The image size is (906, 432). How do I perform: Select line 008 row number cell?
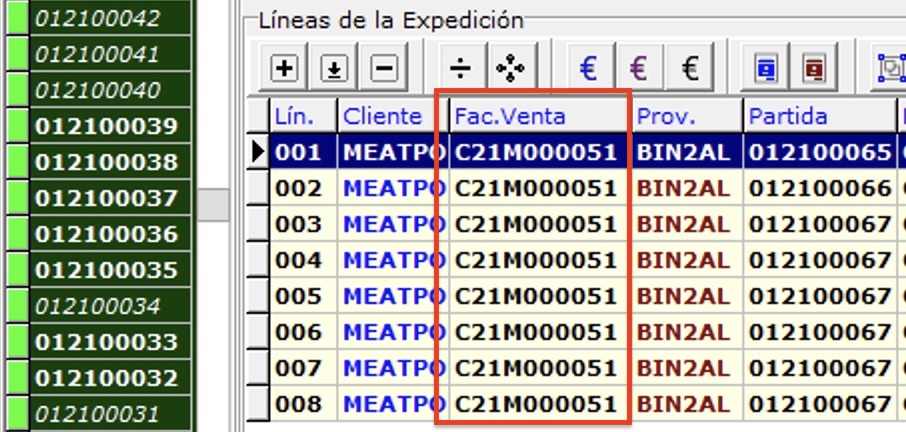click(298, 403)
